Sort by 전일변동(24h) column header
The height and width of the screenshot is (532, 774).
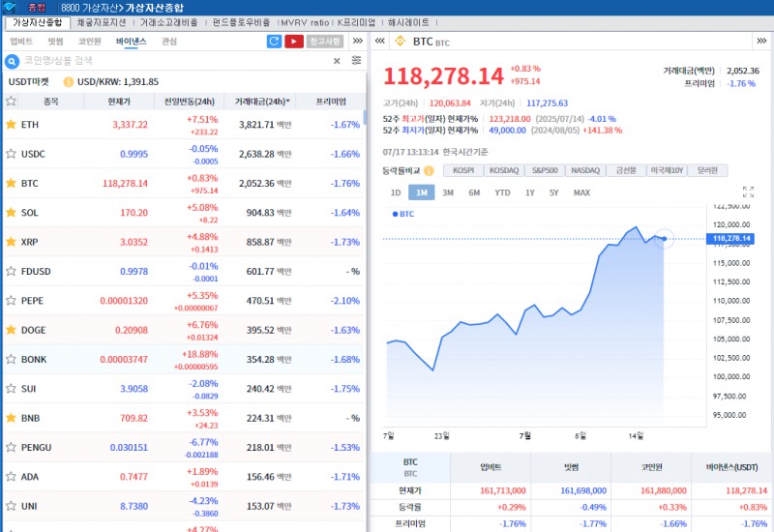point(189,102)
